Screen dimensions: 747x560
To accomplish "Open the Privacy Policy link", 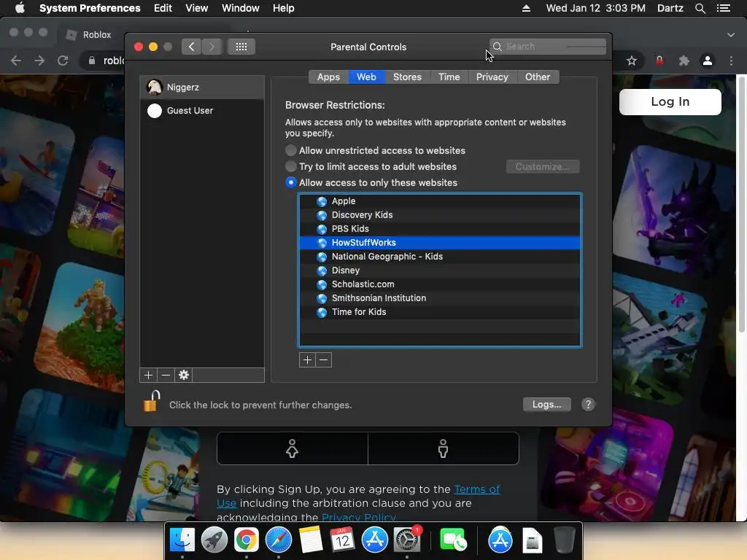I will point(359,517).
